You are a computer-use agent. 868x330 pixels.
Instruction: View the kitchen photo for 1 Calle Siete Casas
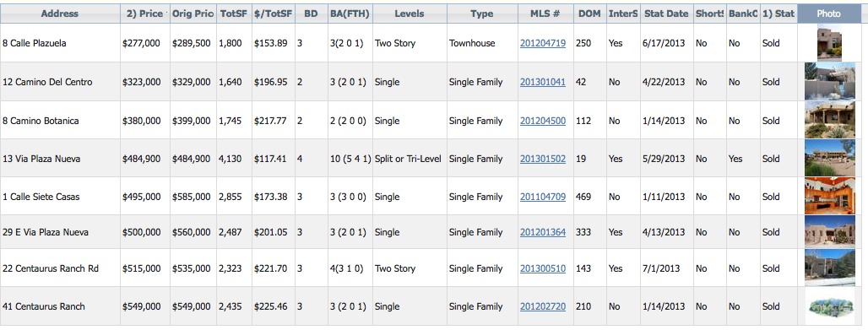(x=829, y=197)
